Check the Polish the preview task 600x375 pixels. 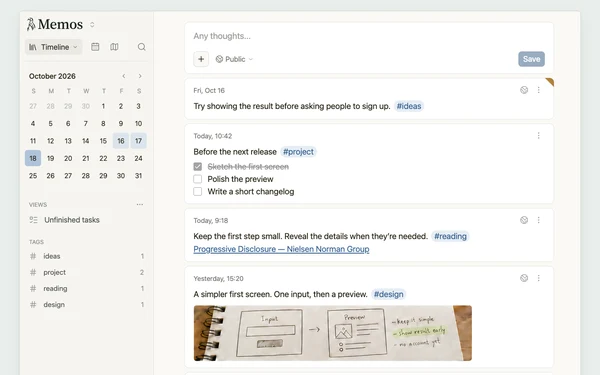(197, 179)
